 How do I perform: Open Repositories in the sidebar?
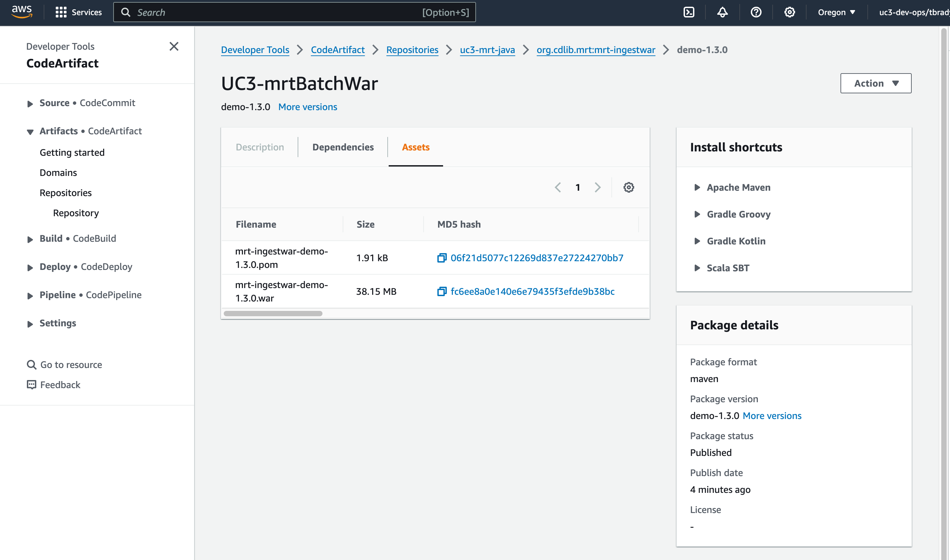(x=66, y=193)
